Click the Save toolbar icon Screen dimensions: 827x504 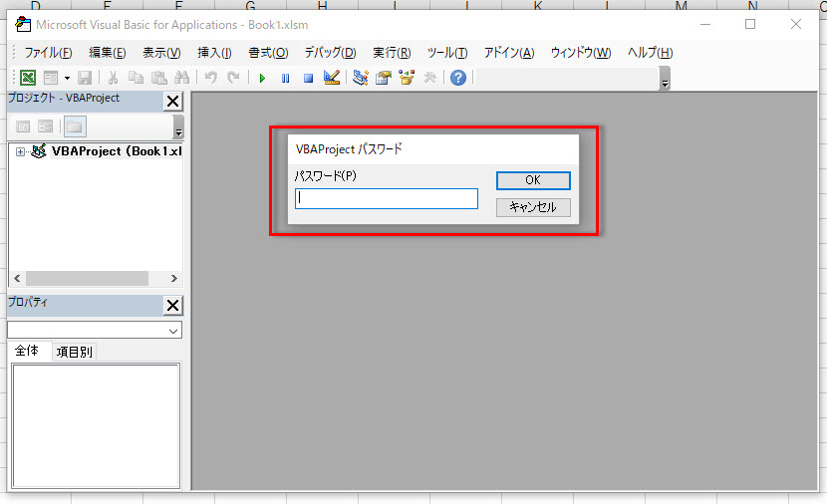point(85,78)
